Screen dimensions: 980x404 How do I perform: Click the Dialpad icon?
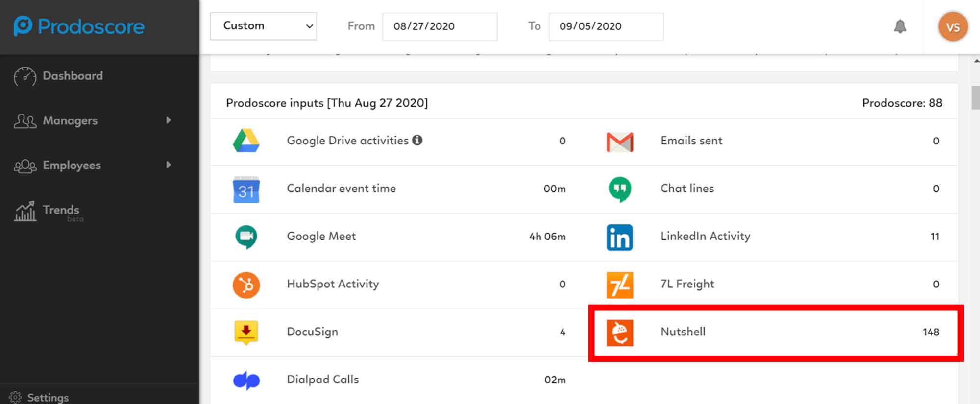coord(246,380)
